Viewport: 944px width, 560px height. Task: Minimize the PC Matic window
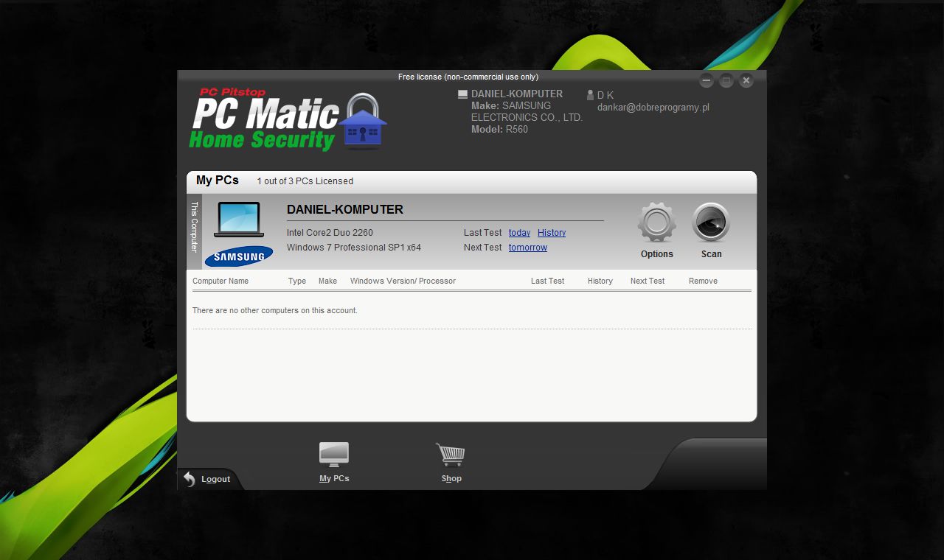706,80
